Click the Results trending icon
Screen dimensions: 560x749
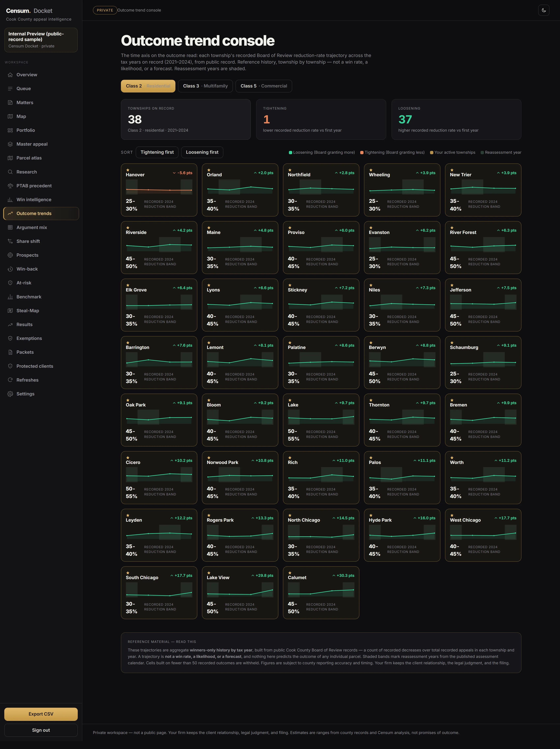pyautogui.click(x=10, y=325)
